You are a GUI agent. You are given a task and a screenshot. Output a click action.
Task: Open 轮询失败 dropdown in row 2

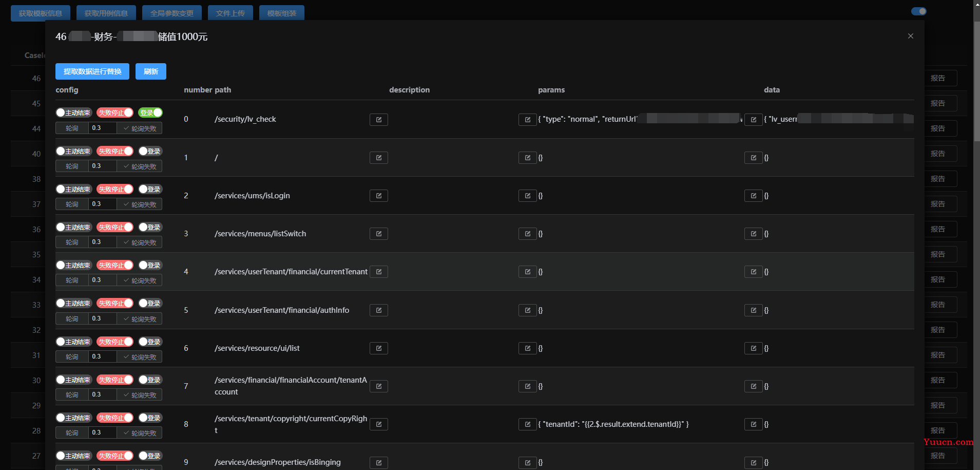pos(140,204)
